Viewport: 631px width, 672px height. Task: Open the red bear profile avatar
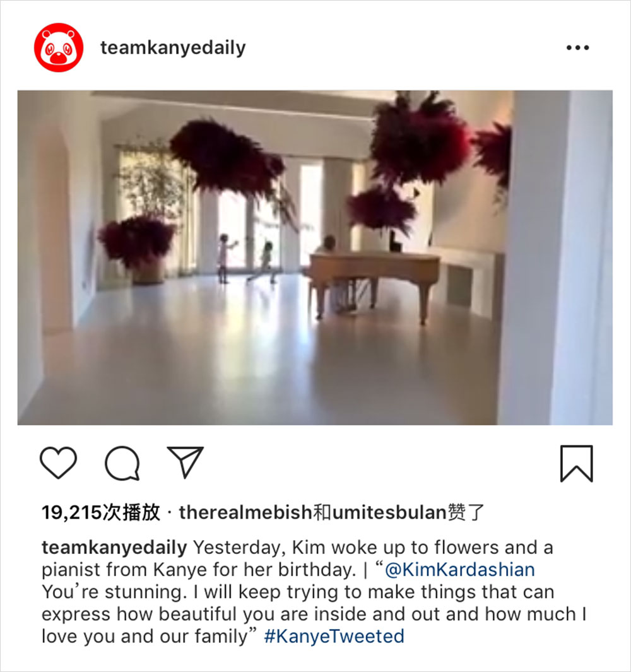(59, 47)
